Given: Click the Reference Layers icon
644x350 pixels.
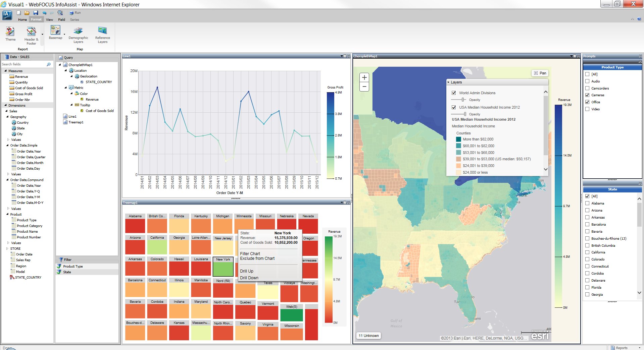Looking at the screenshot, I should point(102,31).
